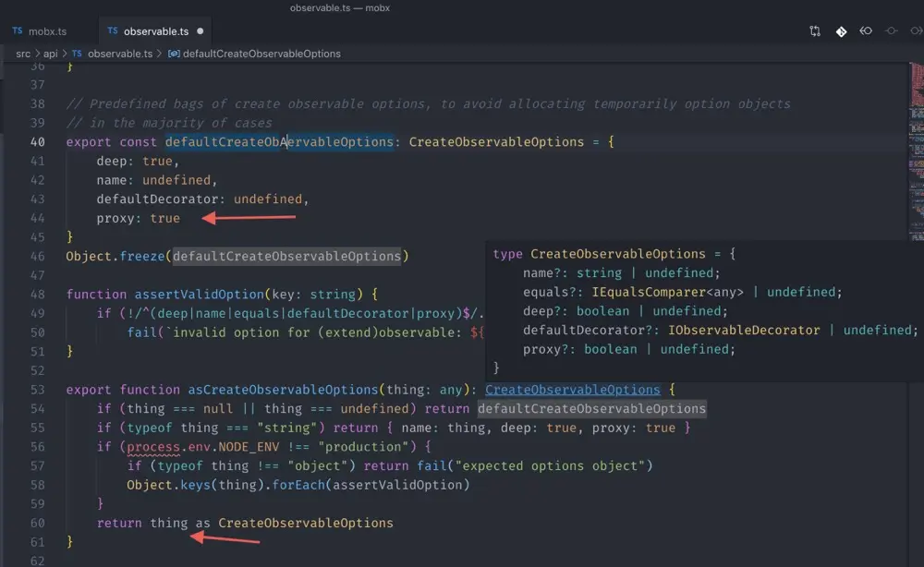
Task: Click the GitLens diamond icon in the toolbar
Action: 841,30
